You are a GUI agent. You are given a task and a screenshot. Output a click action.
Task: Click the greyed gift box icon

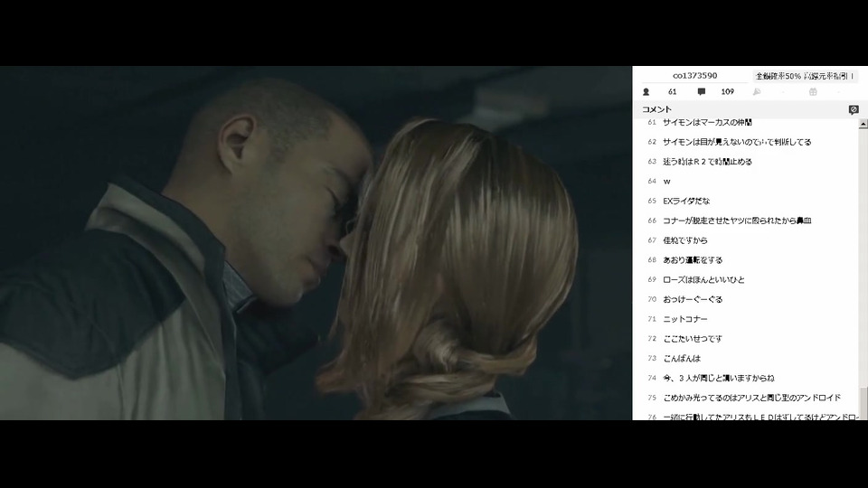(813, 92)
